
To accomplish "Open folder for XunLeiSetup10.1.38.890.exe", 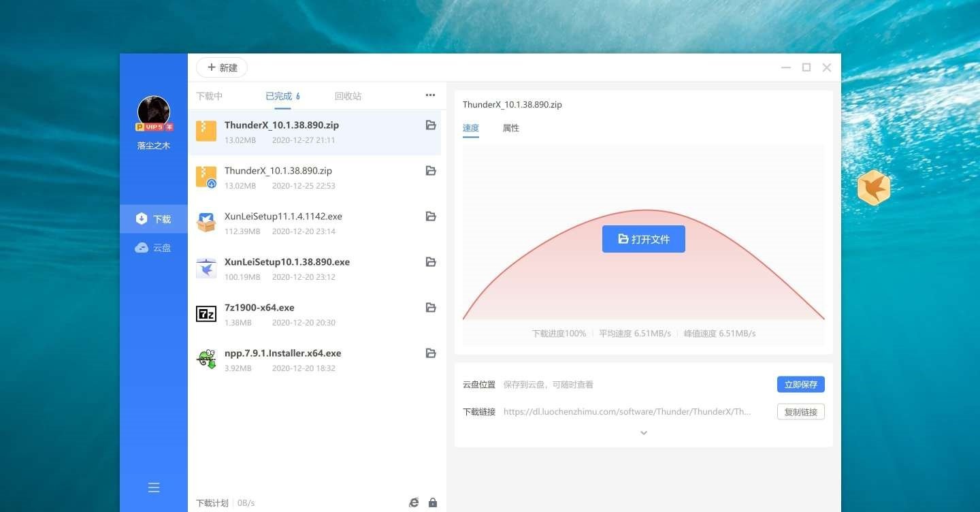I will click(x=431, y=262).
